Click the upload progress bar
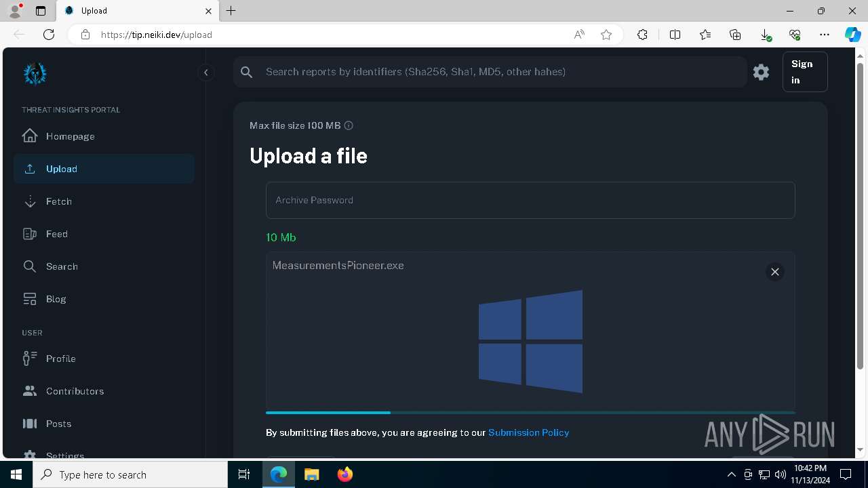Image resolution: width=868 pixels, height=488 pixels. coord(530,412)
